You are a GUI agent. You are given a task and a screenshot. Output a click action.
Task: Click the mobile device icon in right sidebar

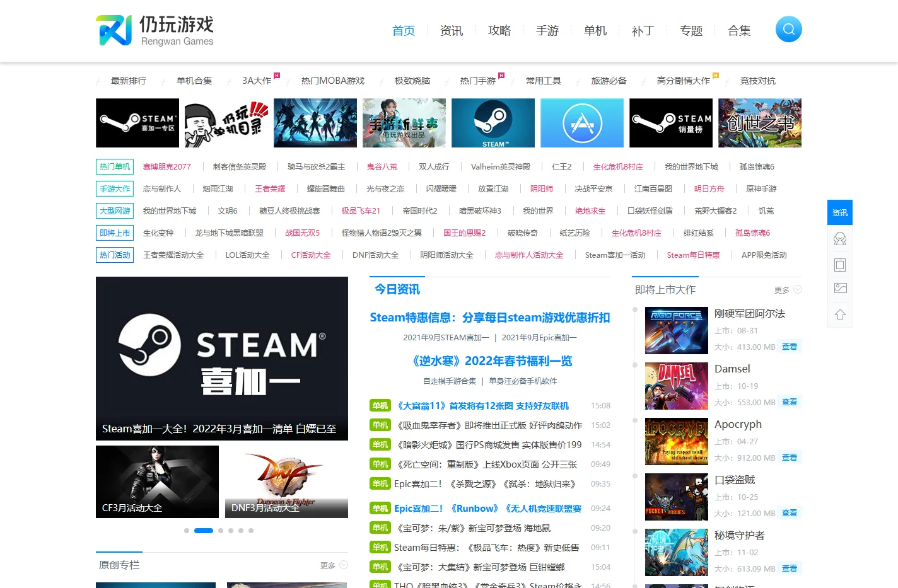click(839, 265)
